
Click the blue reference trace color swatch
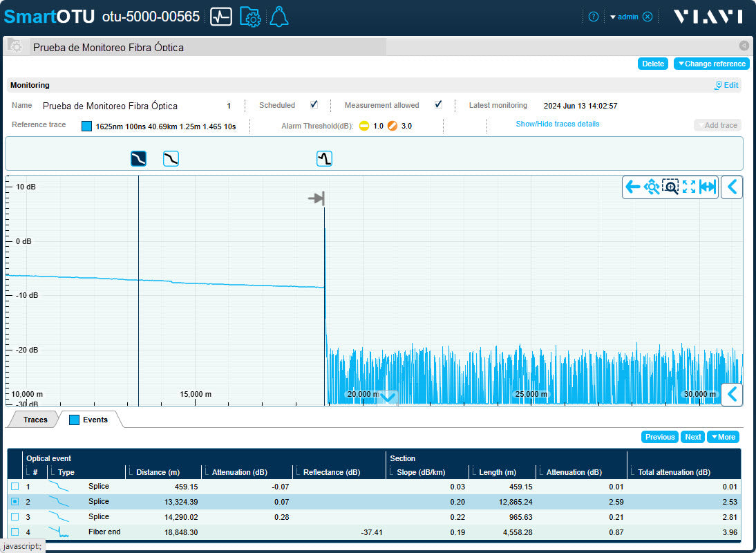click(87, 126)
